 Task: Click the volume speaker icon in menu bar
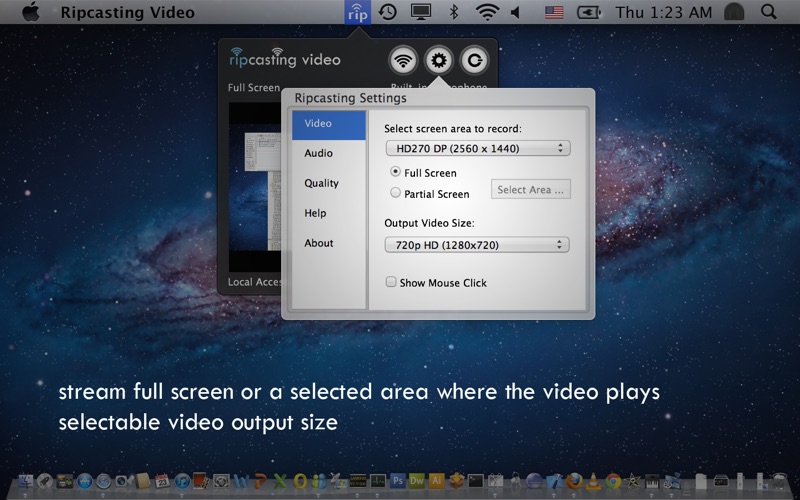tap(515, 12)
